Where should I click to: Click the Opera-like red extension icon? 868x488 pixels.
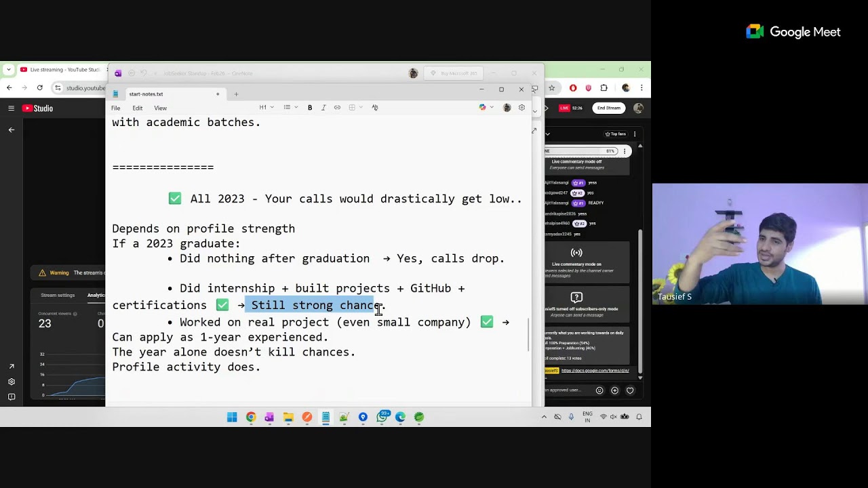pyautogui.click(x=573, y=87)
